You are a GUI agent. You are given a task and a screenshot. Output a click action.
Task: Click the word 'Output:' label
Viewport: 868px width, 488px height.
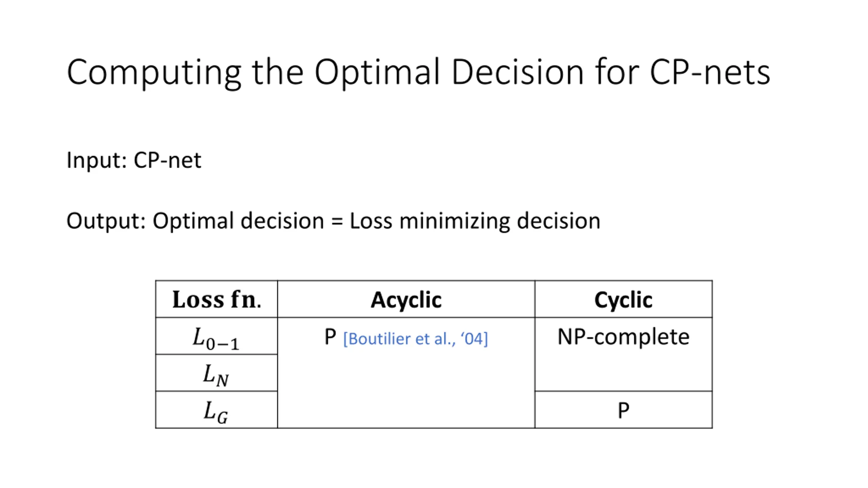coord(106,221)
